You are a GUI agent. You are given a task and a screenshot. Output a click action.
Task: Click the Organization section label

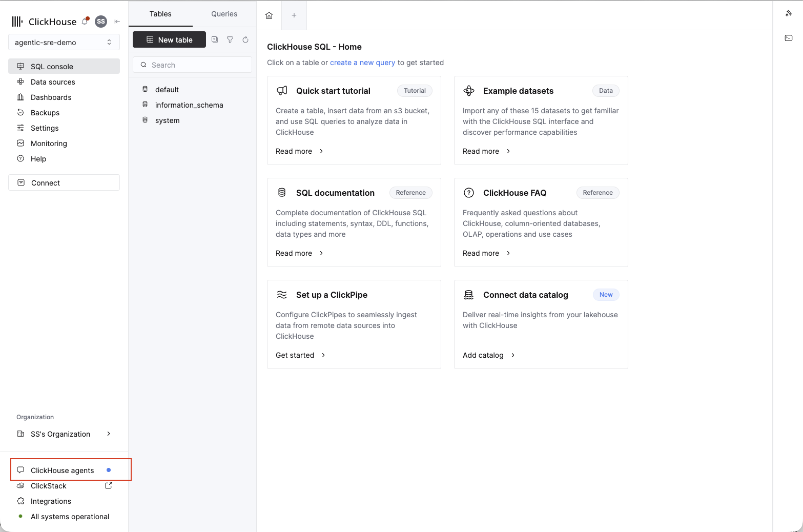(35, 417)
